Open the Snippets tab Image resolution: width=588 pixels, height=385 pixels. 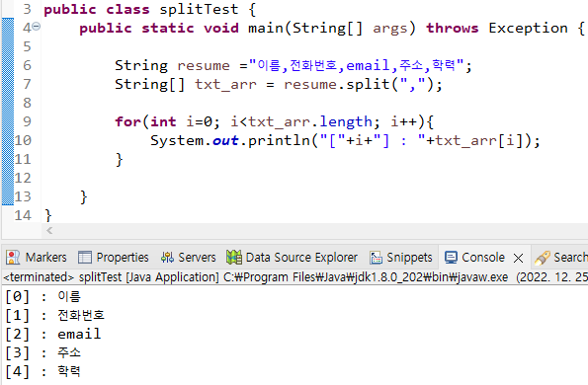tap(401, 258)
